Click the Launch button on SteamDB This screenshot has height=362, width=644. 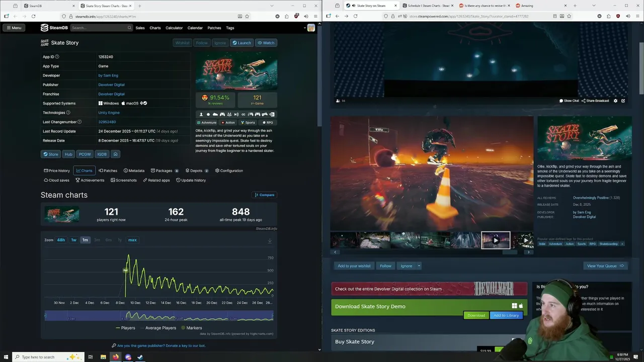pyautogui.click(x=242, y=43)
